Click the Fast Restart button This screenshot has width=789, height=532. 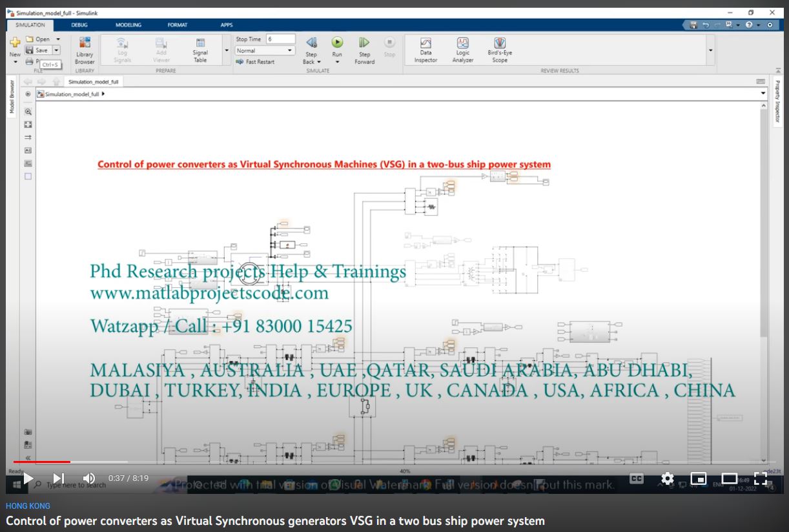[x=256, y=62]
